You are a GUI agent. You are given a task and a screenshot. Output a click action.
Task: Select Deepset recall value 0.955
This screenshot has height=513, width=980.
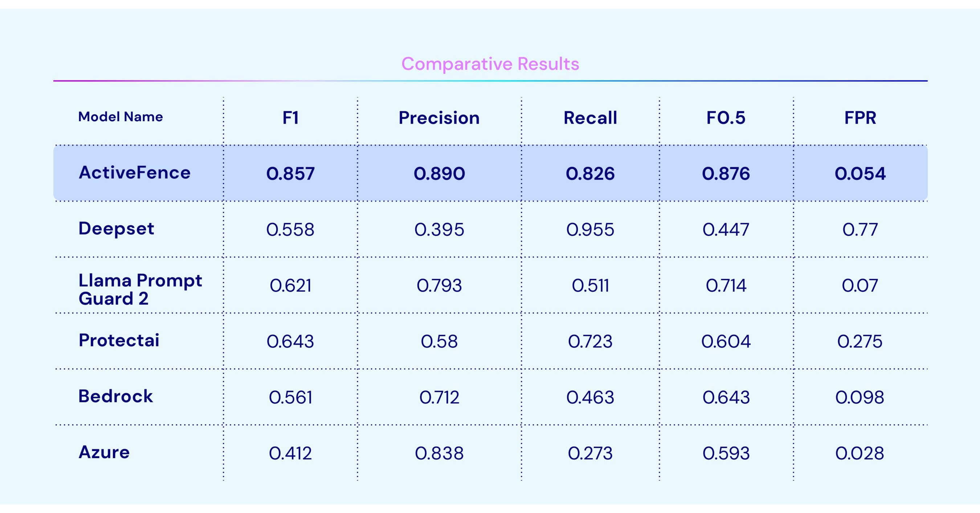pyautogui.click(x=590, y=230)
